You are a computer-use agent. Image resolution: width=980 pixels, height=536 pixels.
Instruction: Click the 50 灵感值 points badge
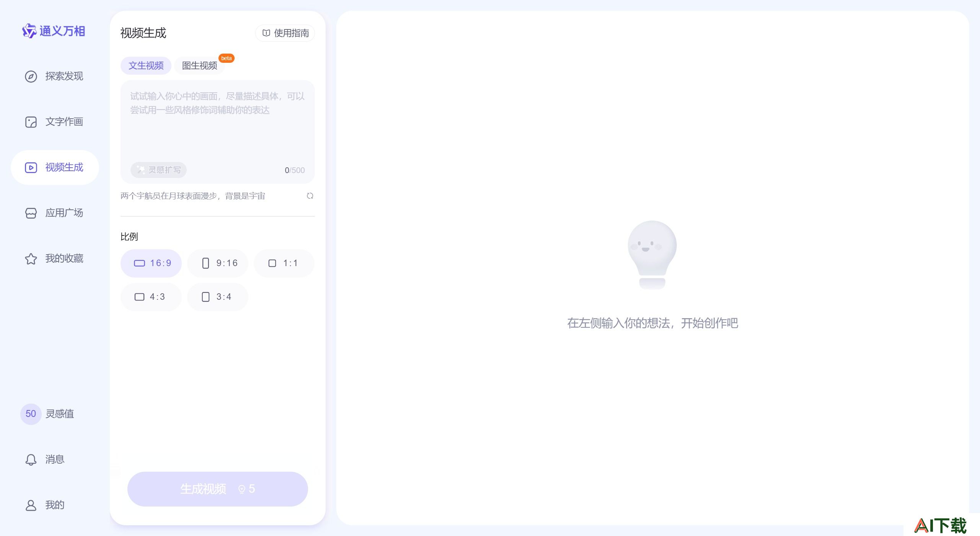point(31,414)
